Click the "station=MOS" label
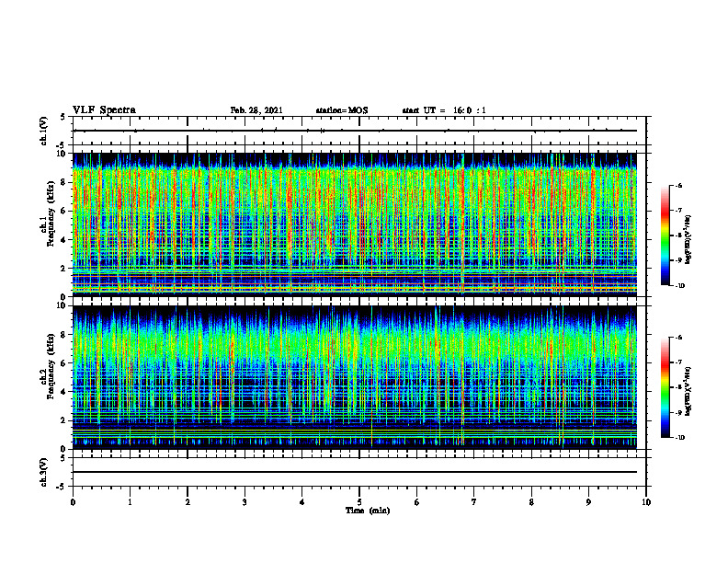Screen dimensions: 728x563 342,110
